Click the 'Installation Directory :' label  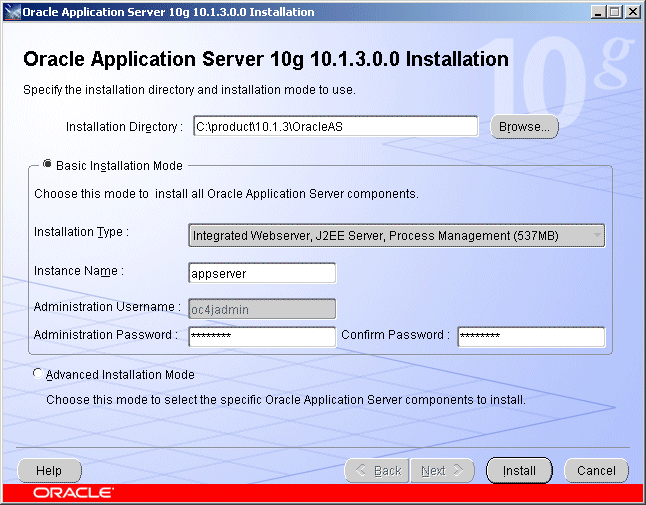pyautogui.click(x=124, y=126)
